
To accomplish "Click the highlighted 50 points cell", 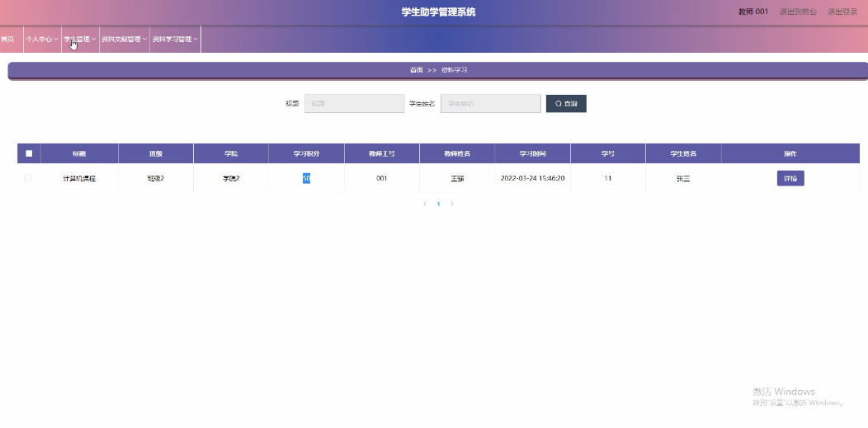I will [x=306, y=179].
